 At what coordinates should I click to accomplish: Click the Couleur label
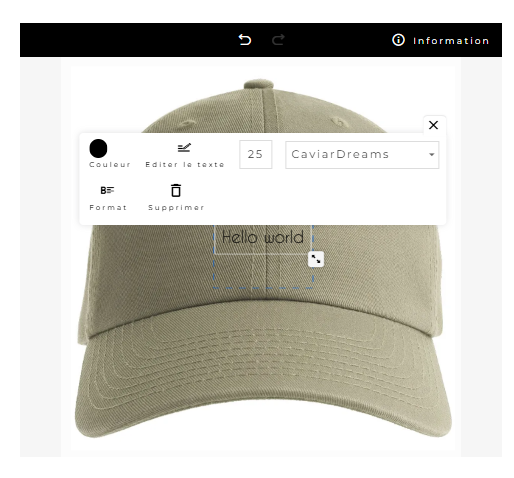click(110, 164)
